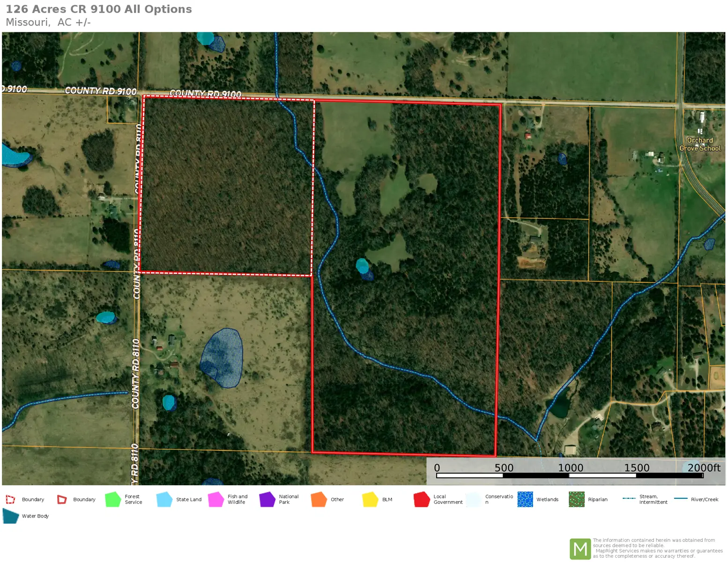The image size is (728, 562).
Task: Select the yellow BLM legend icon
Action: click(370, 499)
